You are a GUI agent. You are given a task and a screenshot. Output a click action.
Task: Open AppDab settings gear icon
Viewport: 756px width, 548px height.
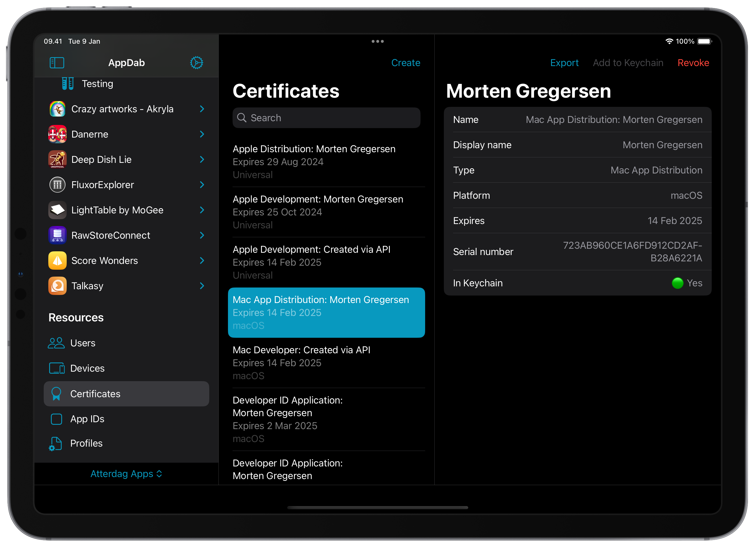coord(196,63)
